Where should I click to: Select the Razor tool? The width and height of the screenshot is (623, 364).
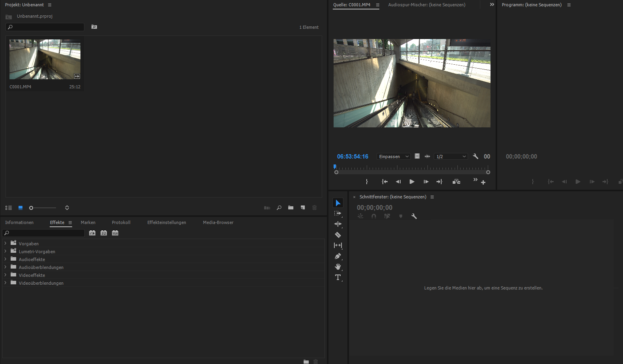pos(338,235)
